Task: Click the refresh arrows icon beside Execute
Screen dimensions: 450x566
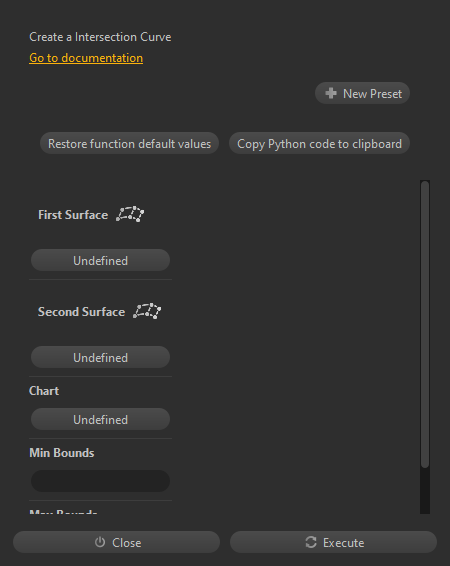Action: pyautogui.click(x=311, y=542)
